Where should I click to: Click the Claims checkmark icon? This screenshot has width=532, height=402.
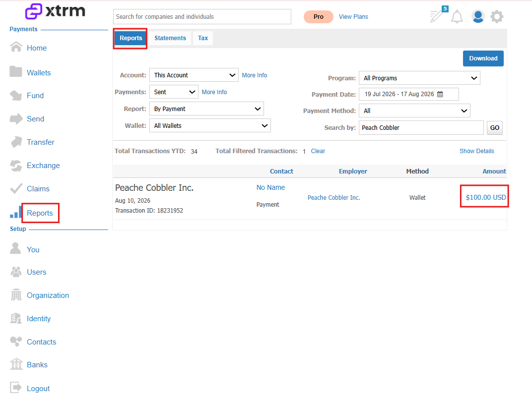point(16,188)
